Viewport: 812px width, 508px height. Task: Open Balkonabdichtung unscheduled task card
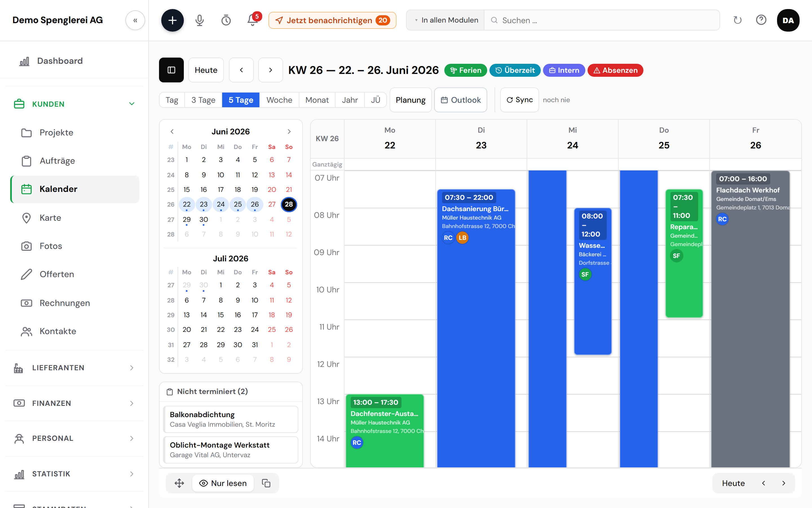[231, 419]
